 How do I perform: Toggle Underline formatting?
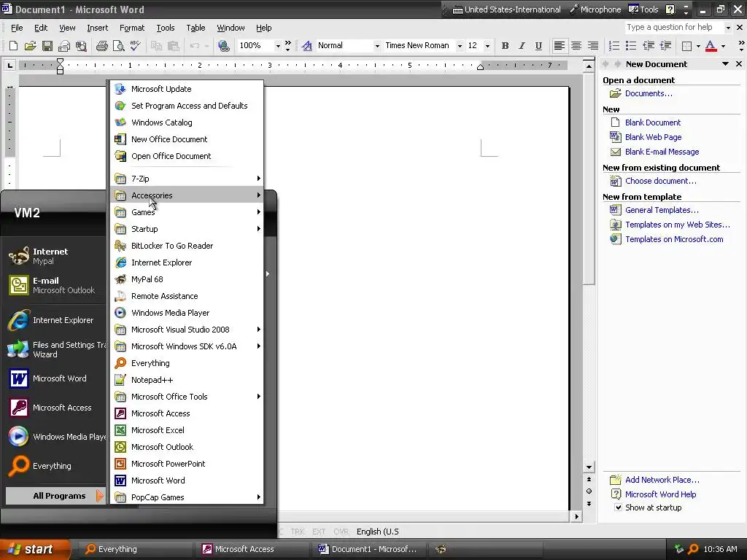click(x=538, y=46)
